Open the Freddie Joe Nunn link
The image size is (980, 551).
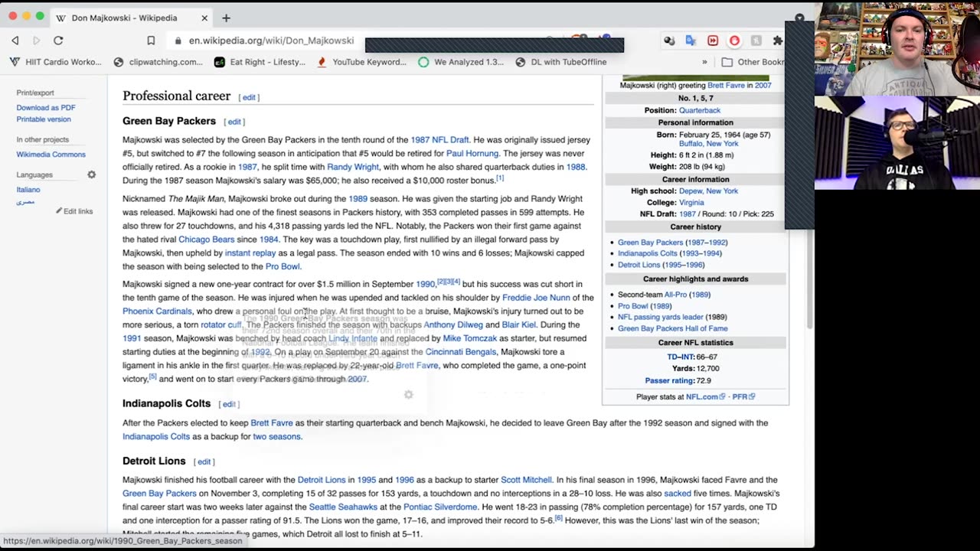point(536,298)
